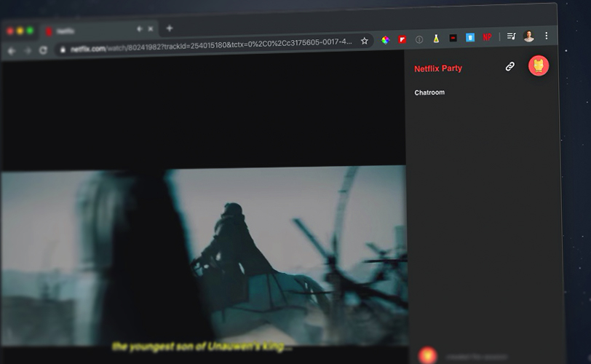591x364 pixels.
Task: Open the rainbow color wheel extension
Action: coord(385,40)
